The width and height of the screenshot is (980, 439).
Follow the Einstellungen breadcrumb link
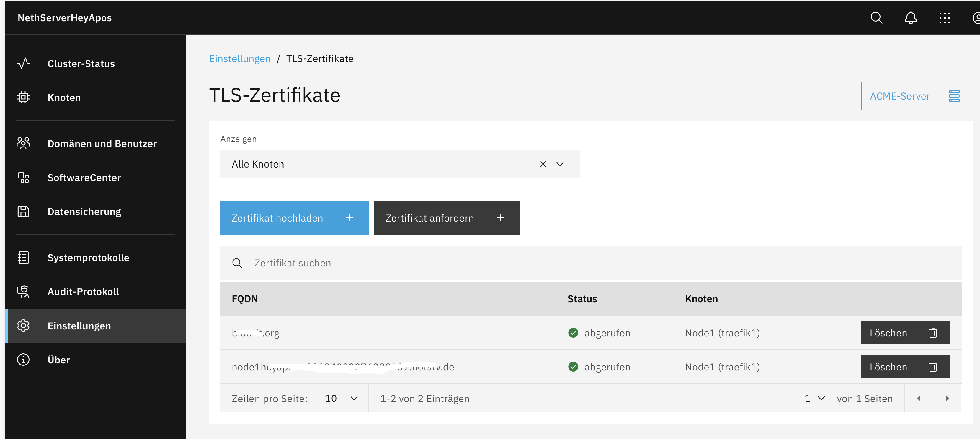click(240, 58)
